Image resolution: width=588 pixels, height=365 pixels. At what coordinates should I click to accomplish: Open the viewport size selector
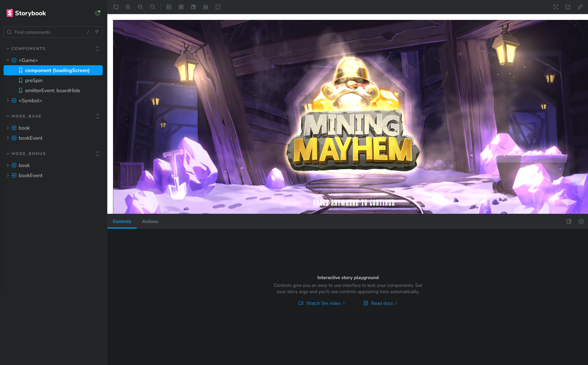tap(193, 7)
